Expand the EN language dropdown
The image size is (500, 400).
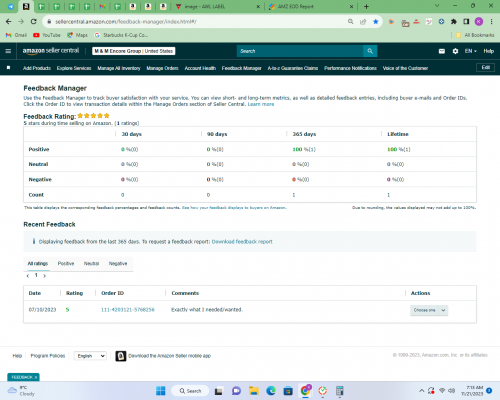point(470,51)
